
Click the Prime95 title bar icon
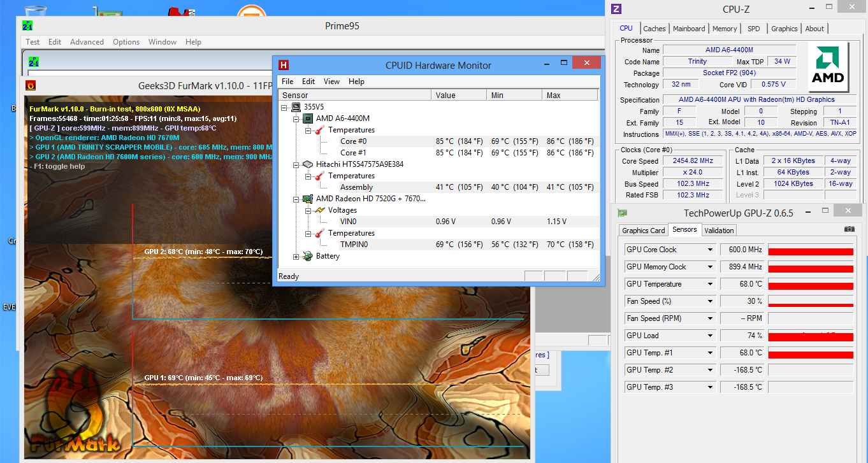[27, 25]
